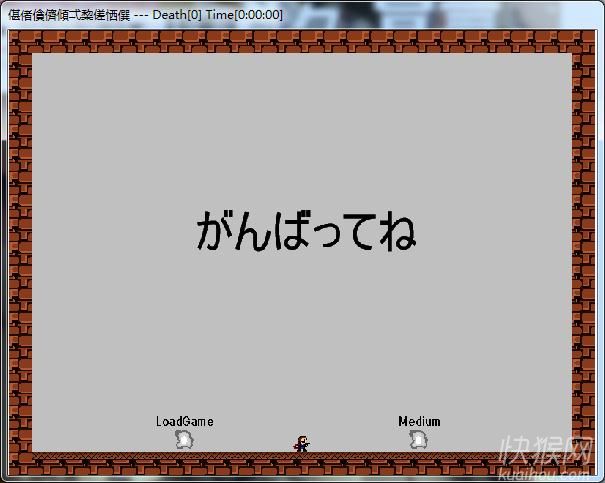Click the top-right corner brick tile
This screenshot has height=483, width=605.
pyautogui.click(x=583, y=41)
